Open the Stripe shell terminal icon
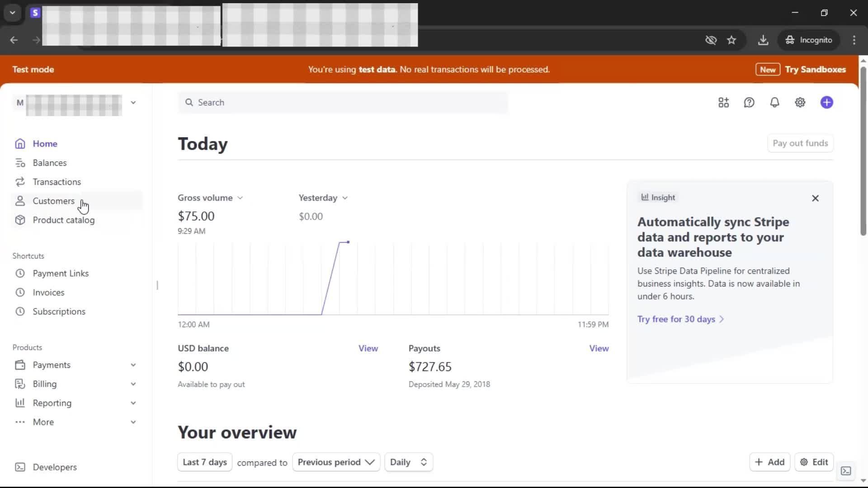Viewport: 868px width, 488px height. pos(846,471)
